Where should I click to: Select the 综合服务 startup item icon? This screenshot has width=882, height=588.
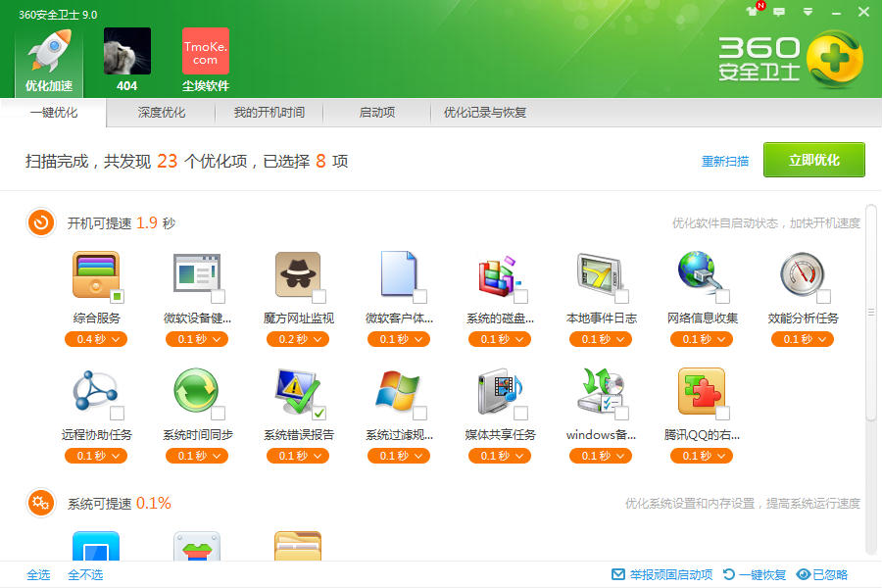click(95, 275)
